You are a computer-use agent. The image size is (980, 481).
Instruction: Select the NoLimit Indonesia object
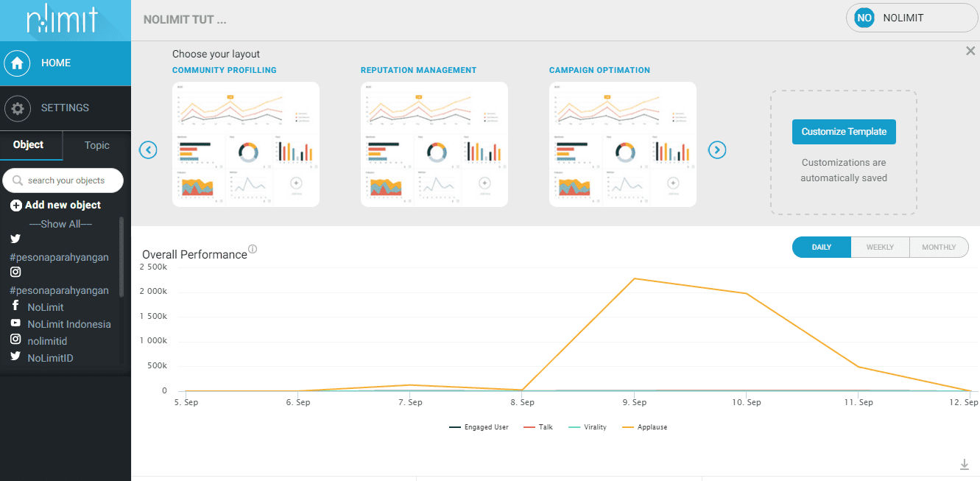69,324
